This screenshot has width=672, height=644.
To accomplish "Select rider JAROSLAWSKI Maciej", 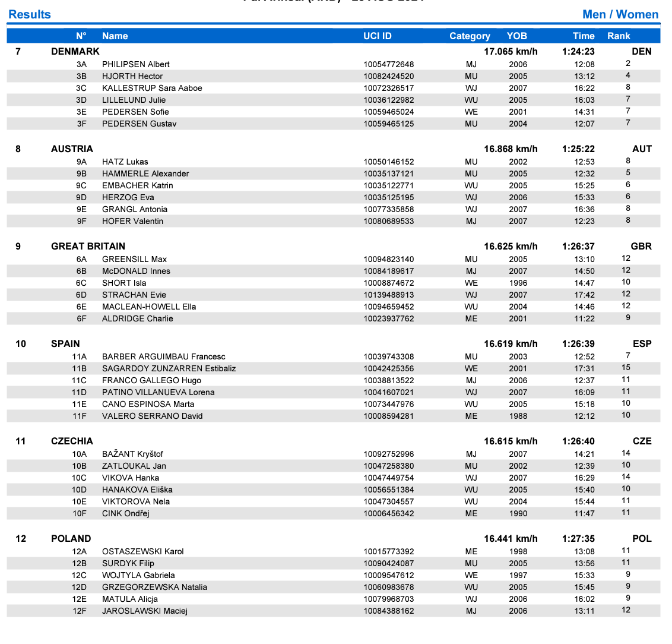I will (145, 611).
